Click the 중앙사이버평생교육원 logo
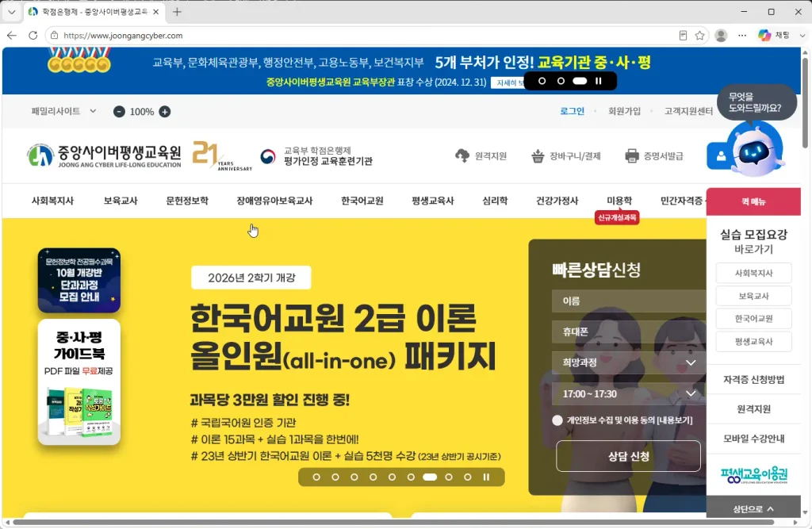The height and width of the screenshot is (529, 812). click(x=104, y=155)
